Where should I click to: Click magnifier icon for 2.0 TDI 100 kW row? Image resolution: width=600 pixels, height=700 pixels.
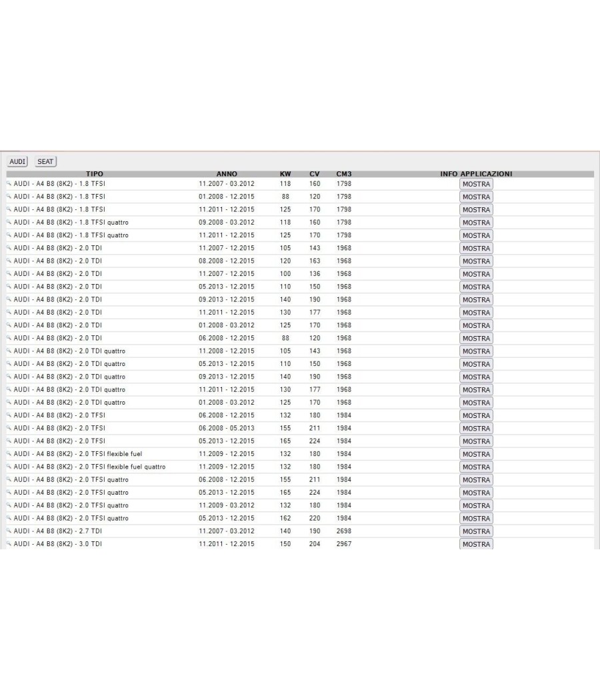tap(9, 273)
